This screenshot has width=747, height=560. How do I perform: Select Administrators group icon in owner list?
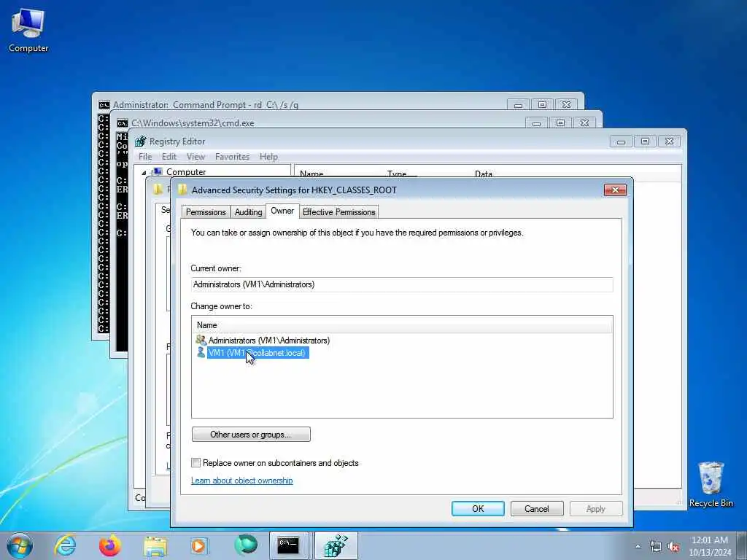coord(201,340)
